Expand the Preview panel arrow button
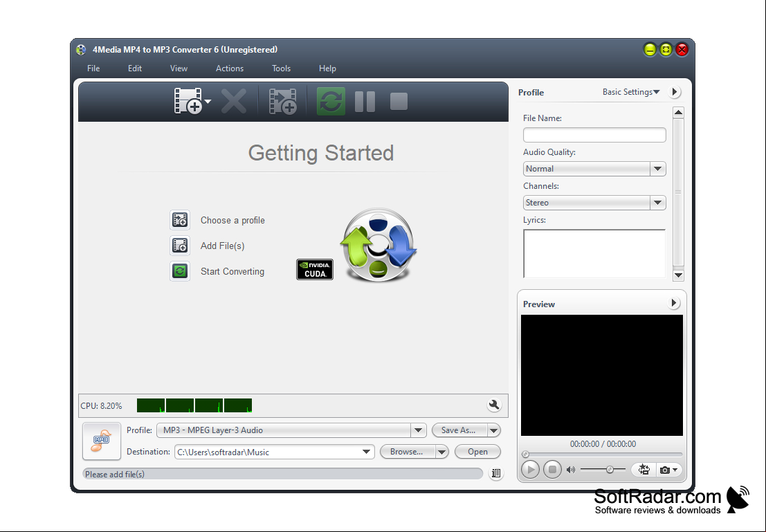Image resolution: width=766 pixels, height=532 pixels. click(x=674, y=303)
